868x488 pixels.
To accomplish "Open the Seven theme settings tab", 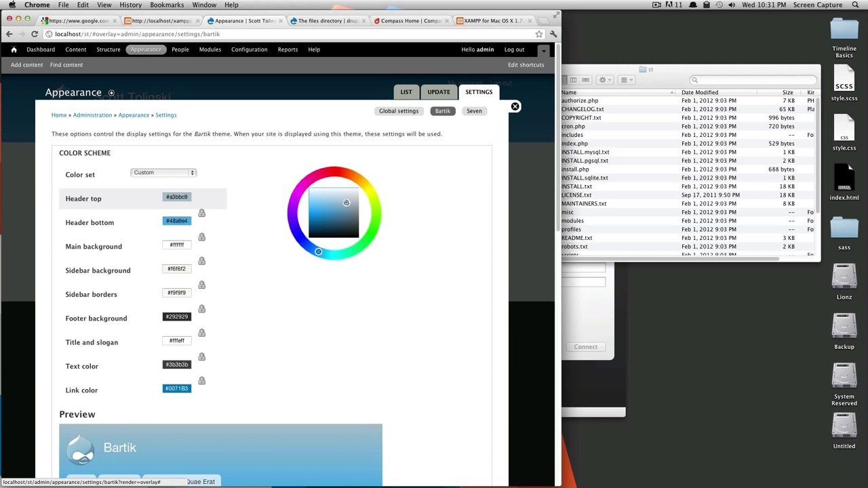I will point(474,111).
